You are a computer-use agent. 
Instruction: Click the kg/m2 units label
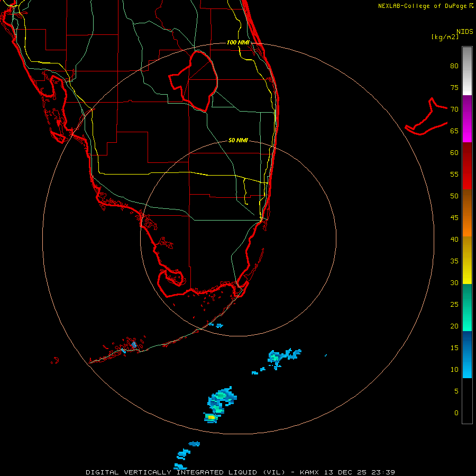pos(445,37)
